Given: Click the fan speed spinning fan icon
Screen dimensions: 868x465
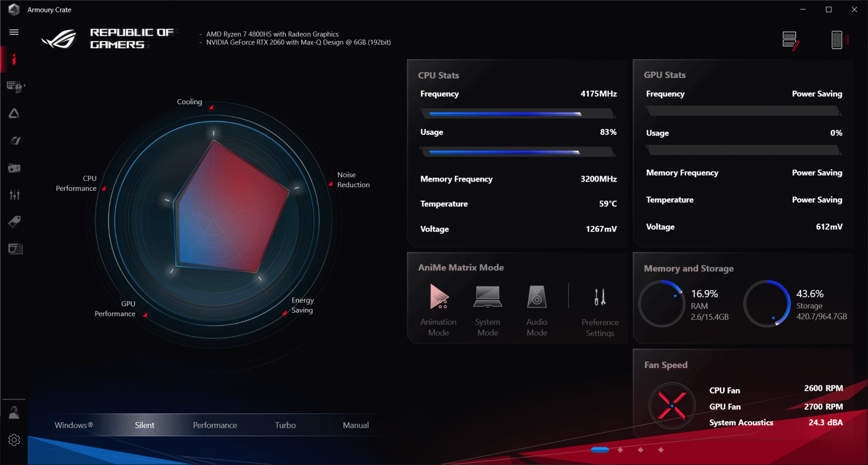Looking at the screenshot, I should [672, 406].
